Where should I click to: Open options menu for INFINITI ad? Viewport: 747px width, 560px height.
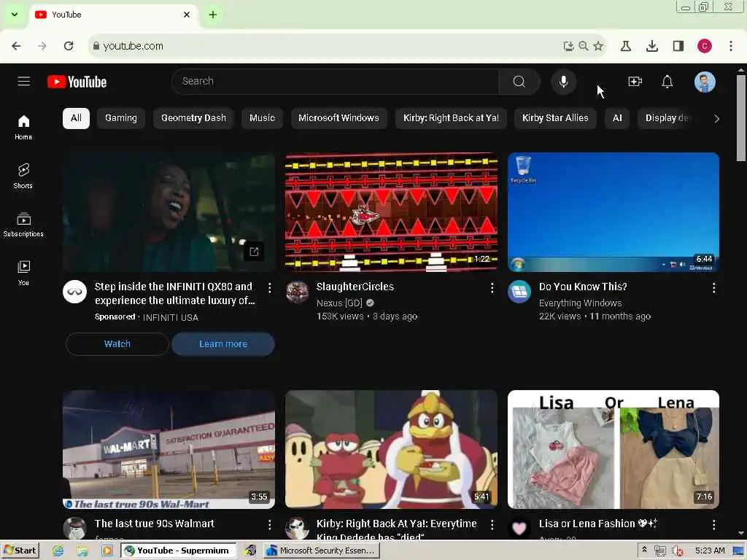click(x=270, y=287)
